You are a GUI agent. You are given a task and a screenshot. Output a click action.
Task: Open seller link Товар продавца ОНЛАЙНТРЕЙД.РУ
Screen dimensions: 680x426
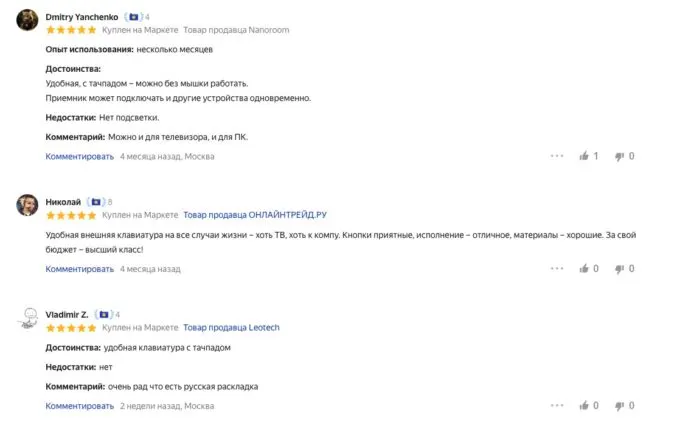(x=255, y=215)
